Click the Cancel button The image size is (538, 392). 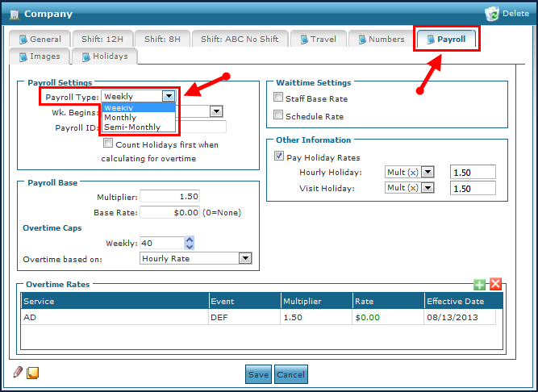(291, 374)
